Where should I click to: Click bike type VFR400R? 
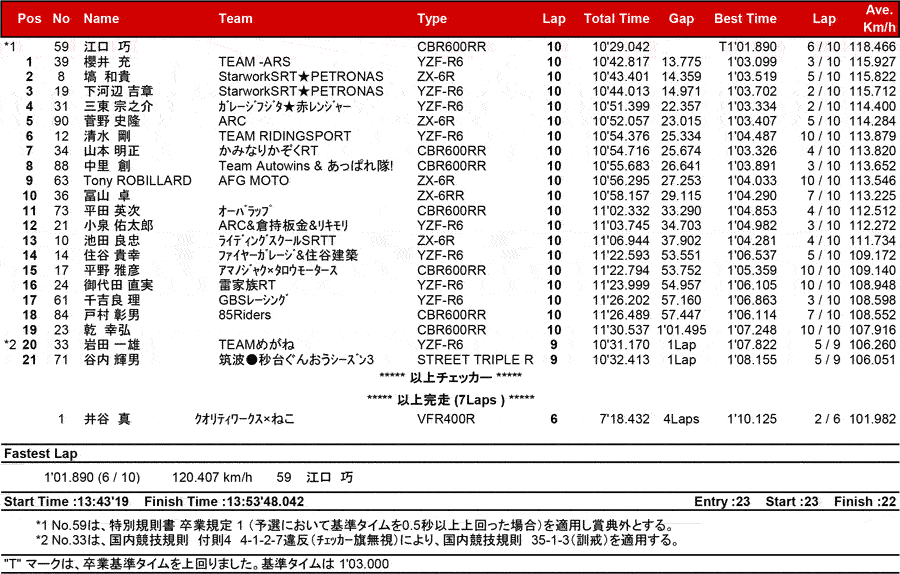(x=446, y=419)
